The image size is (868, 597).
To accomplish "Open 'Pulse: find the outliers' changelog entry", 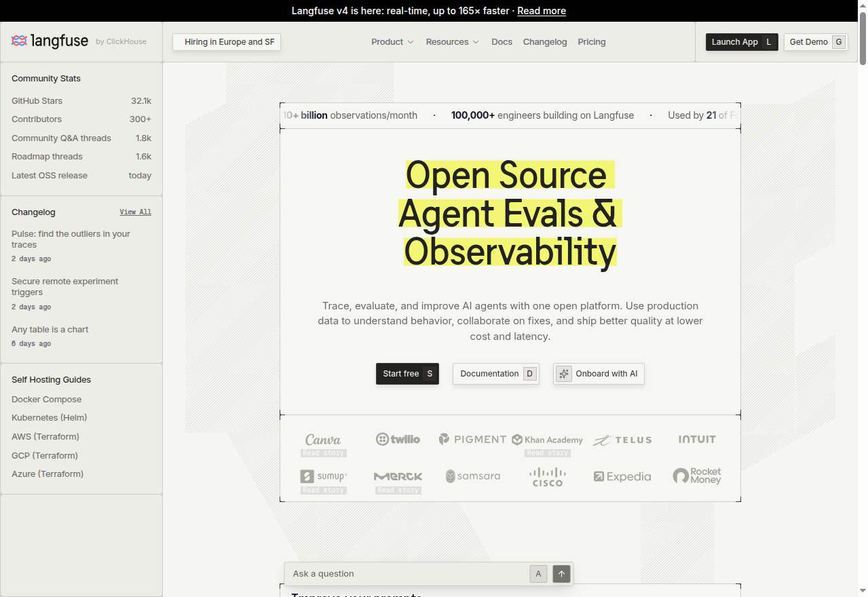I will (x=81, y=246).
